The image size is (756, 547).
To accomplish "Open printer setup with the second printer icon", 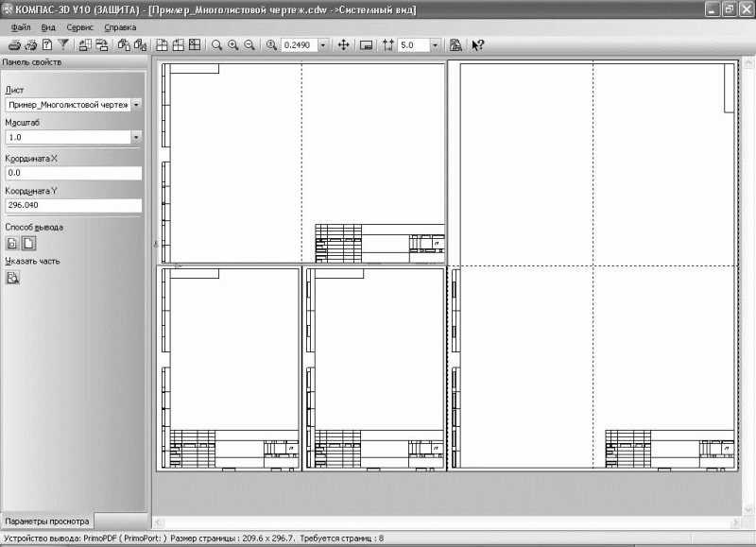I will pos(31,45).
